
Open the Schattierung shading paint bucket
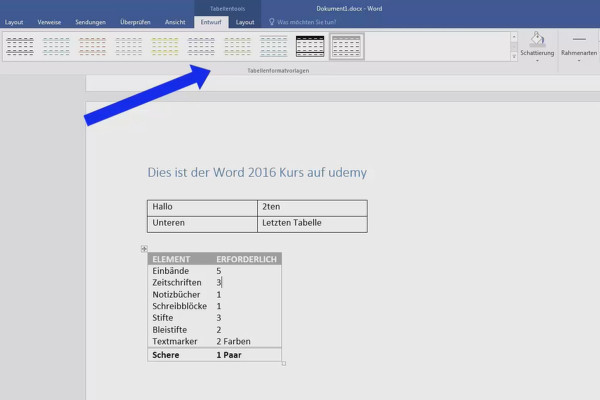(x=537, y=39)
